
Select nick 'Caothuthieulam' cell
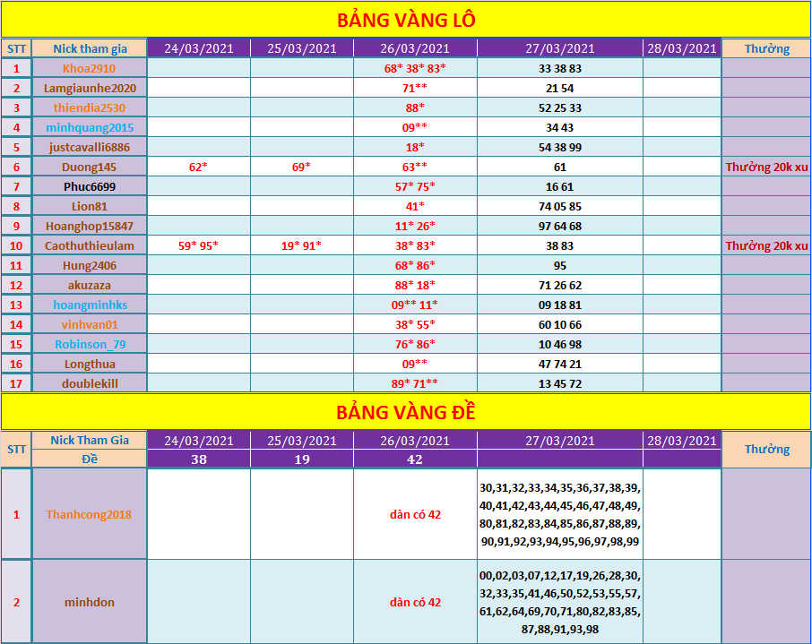tap(90, 245)
